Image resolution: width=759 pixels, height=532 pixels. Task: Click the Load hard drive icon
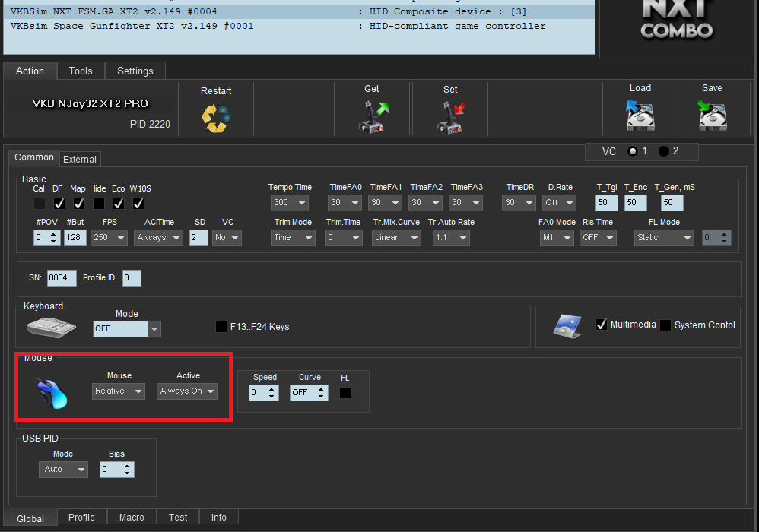(640, 115)
